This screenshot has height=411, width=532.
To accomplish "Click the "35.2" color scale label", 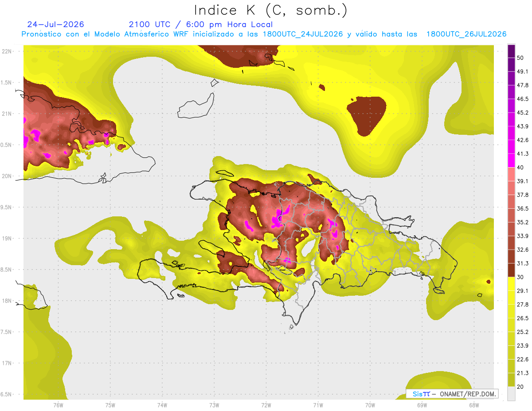I will [x=523, y=222].
